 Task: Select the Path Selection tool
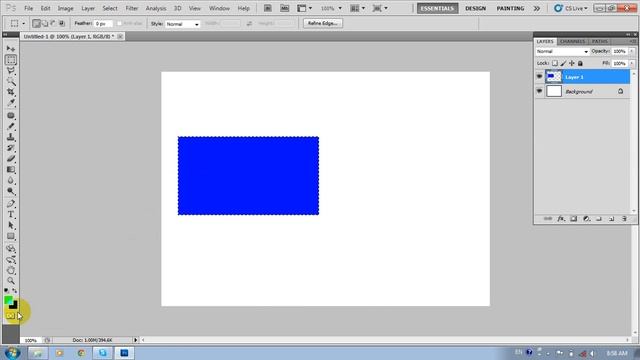(11, 225)
